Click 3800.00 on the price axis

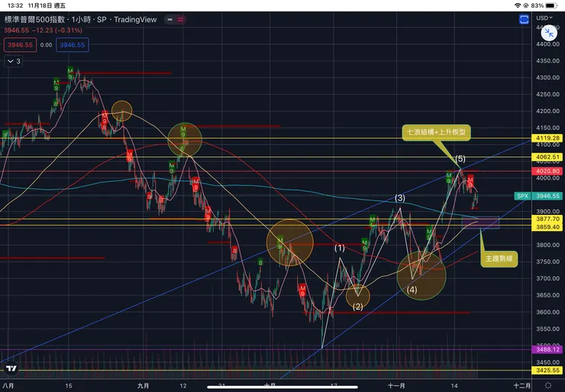point(547,245)
